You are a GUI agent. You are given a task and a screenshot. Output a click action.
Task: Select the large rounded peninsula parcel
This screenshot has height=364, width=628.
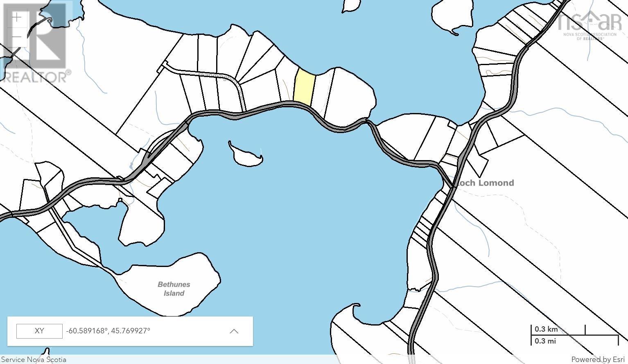[352, 96]
